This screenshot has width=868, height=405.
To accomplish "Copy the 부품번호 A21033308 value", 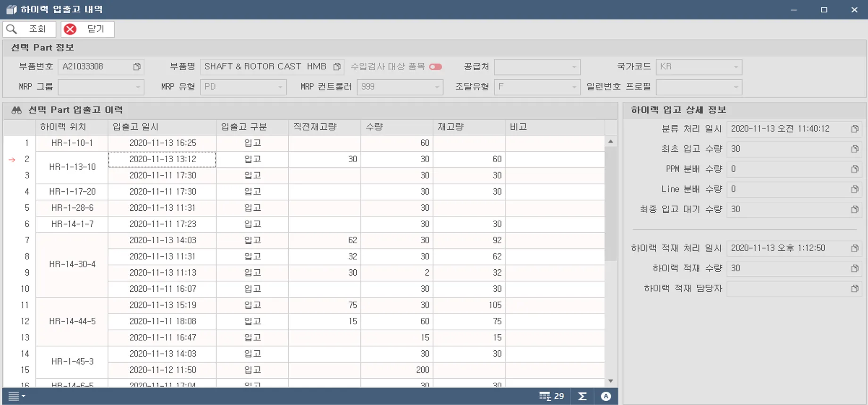I will click(x=137, y=67).
